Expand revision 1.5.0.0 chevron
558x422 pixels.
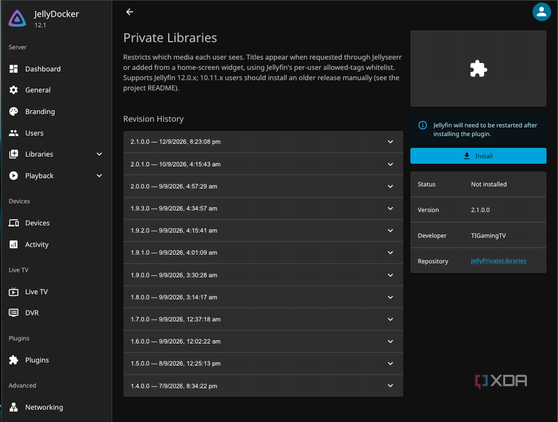[390, 364]
